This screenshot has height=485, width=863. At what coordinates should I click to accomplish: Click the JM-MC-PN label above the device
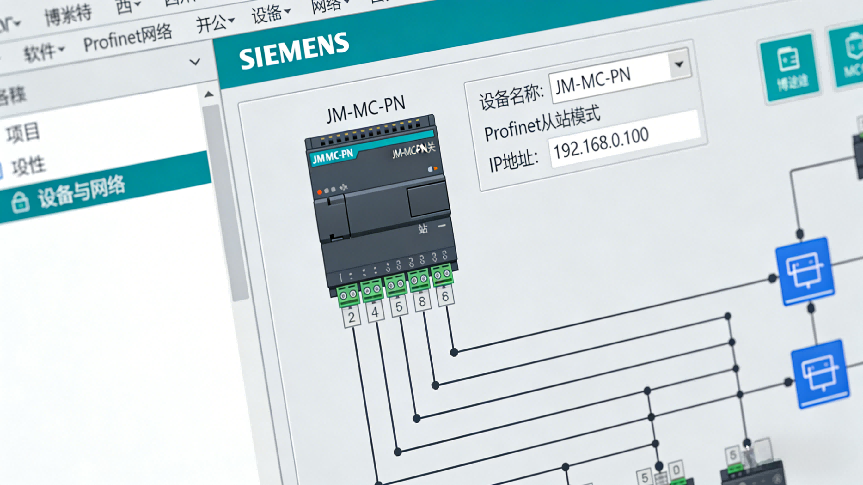click(x=366, y=108)
